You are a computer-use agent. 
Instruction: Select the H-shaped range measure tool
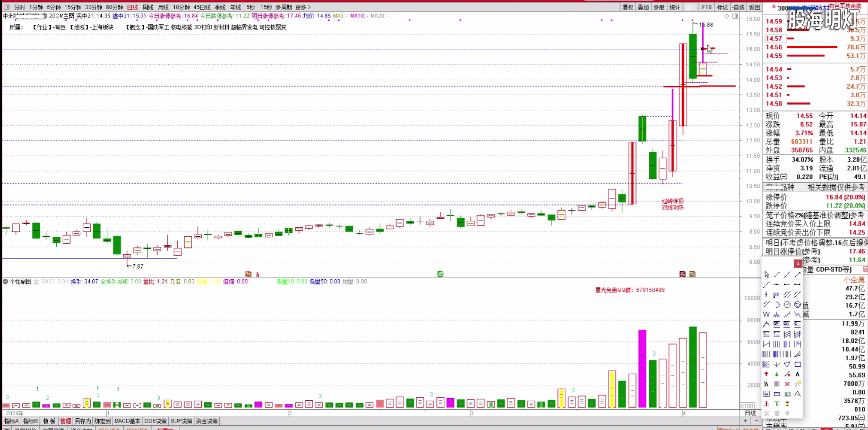click(x=767, y=344)
